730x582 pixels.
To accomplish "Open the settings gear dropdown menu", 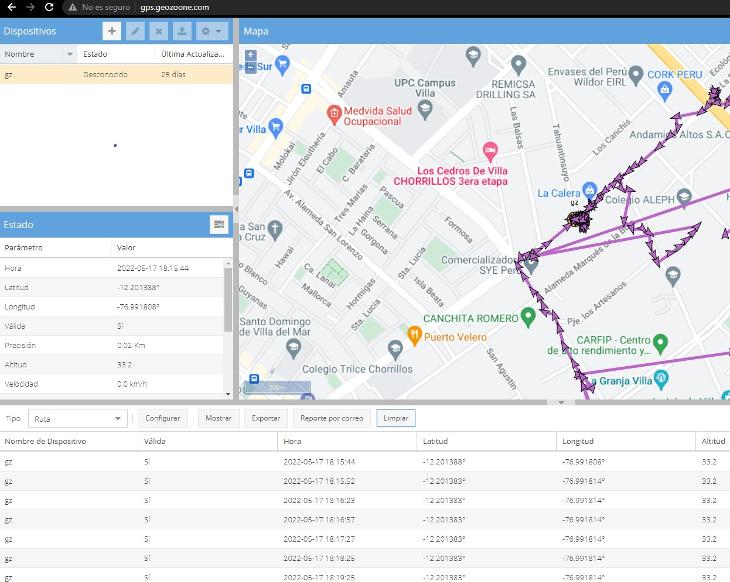I will click(212, 31).
